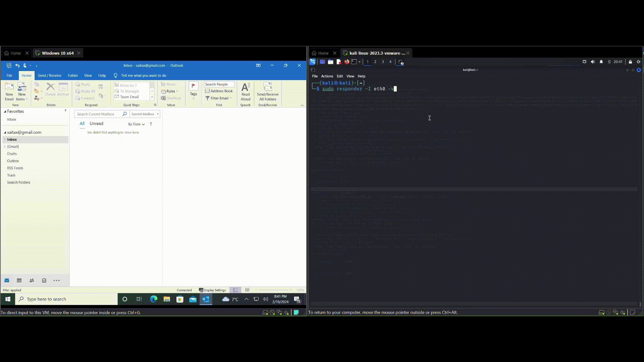Viewport: 644px width, 362px height.
Task: Click the Search People field
Action: click(219, 84)
